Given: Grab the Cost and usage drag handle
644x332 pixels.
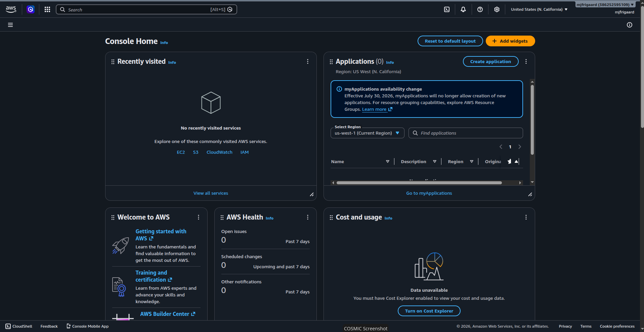Looking at the screenshot, I should pos(331,218).
